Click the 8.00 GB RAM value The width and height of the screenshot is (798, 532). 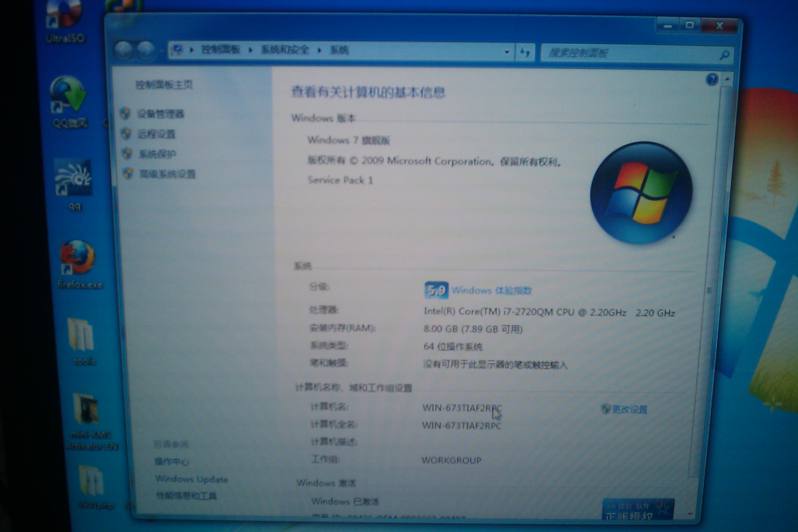[x=473, y=329]
